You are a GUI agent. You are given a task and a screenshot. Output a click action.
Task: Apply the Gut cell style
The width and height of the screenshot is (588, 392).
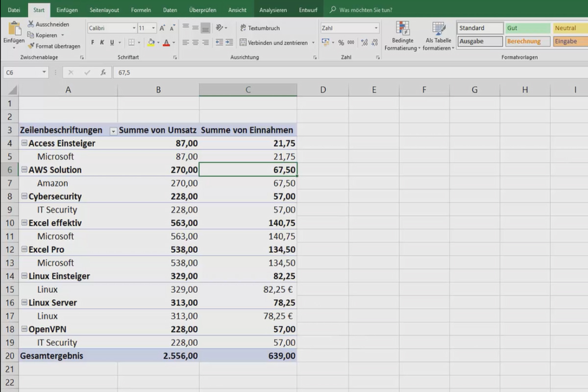click(x=528, y=28)
